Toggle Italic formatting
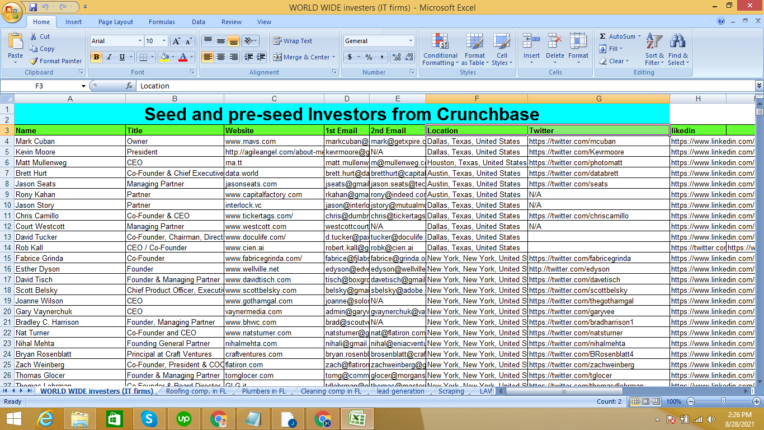This screenshot has height=430, width=764. (x=109, y=57)
